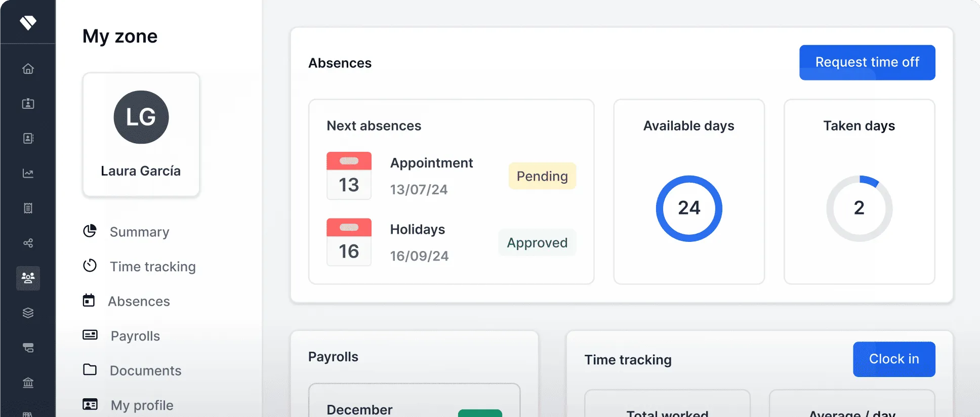980x417 pixels.
Task: Click the calendar icon showing 16
Action: coord(349,242)
